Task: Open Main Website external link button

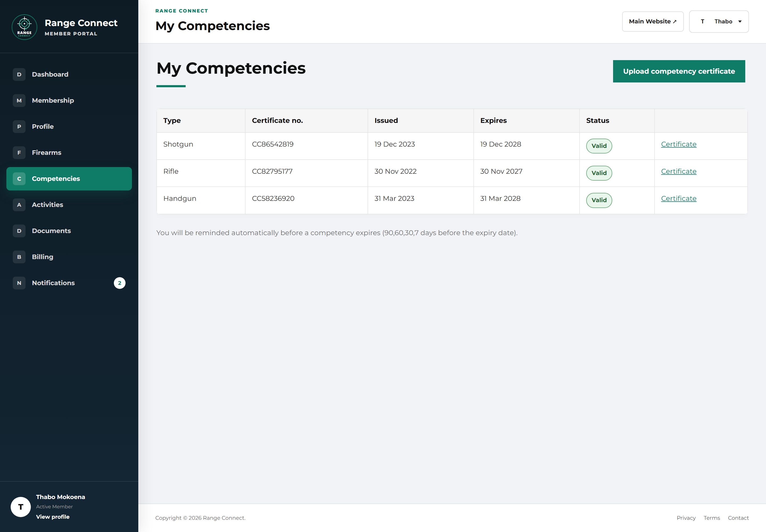Action: coord(652,21)
